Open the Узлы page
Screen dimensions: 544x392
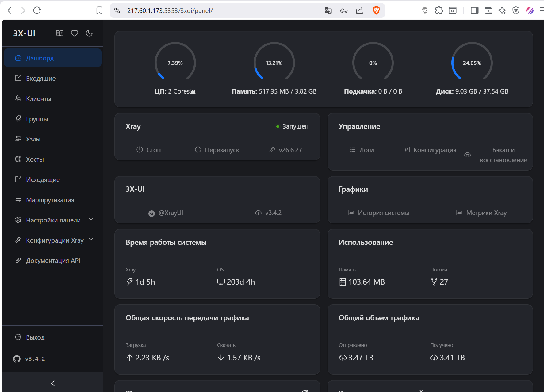click(53, 139)
